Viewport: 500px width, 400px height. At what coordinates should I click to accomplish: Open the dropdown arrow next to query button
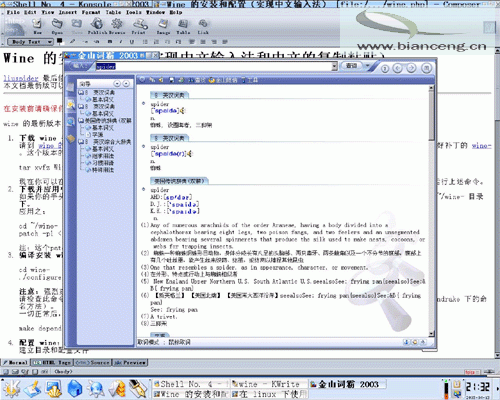coord(368,66)
